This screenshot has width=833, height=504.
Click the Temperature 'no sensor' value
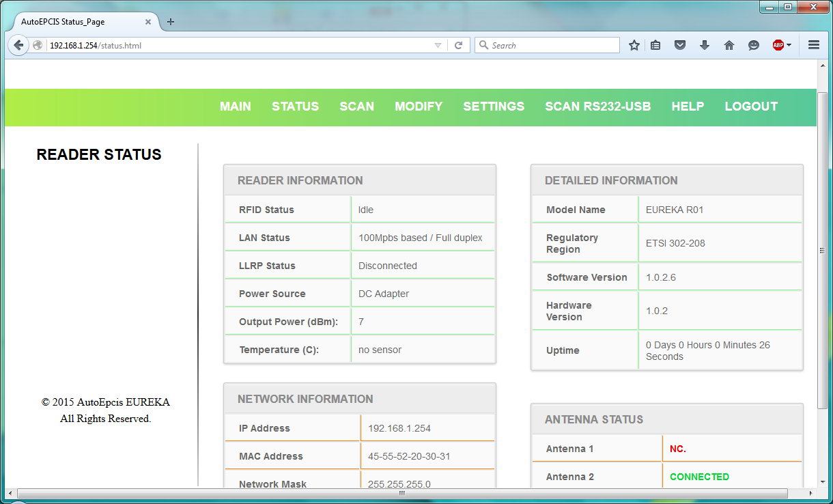point(380,350)
